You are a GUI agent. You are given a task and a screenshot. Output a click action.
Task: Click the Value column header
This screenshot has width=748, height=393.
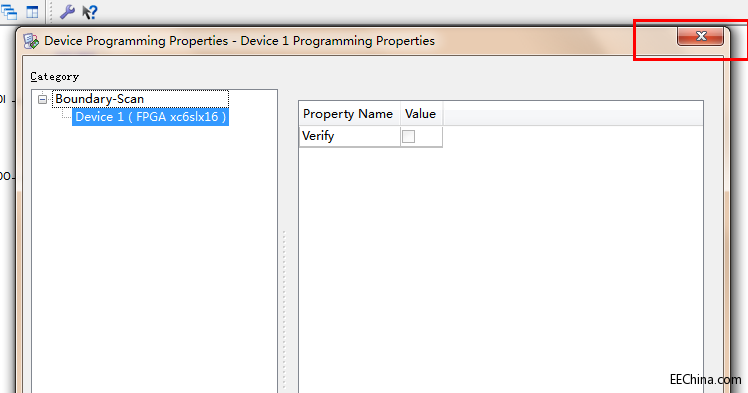(421, 114)
